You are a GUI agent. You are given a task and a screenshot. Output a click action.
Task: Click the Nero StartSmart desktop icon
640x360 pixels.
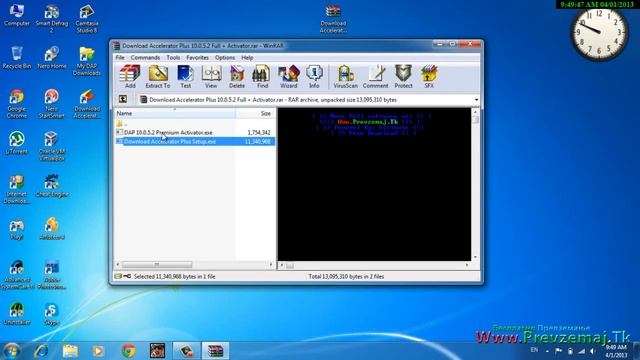tap(52, 104)
